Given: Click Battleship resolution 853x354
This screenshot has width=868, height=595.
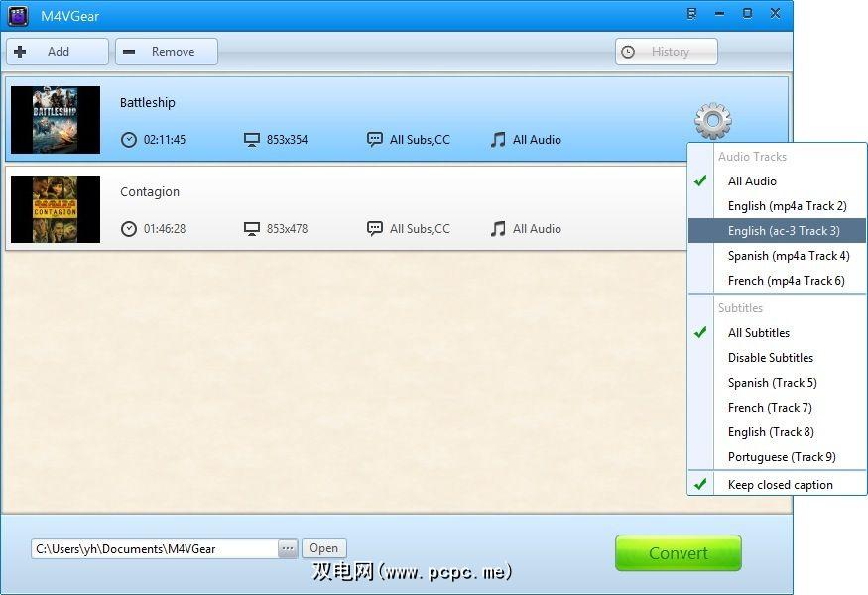Looking at the screenshot, I should (x=287, y=140).
